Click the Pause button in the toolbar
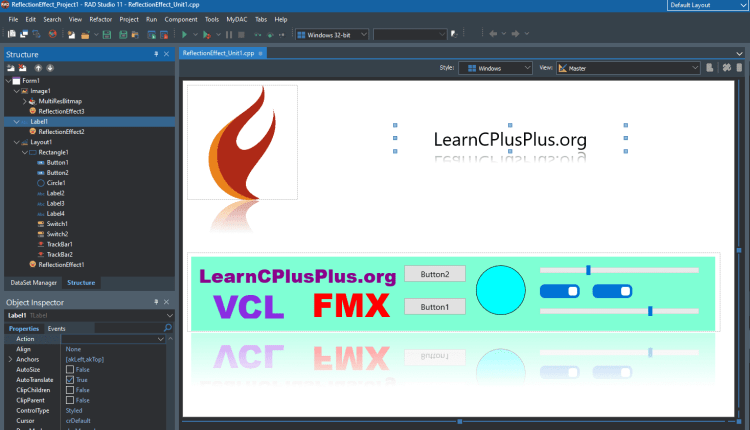Screen dimensions: 750x430 point(229,34)
